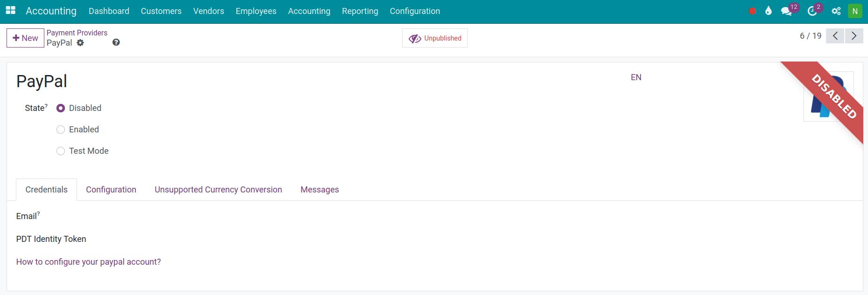This screenshot has width=868, height=295.
Task: Click the PDT Identity Token field
Action: (51, 239)
